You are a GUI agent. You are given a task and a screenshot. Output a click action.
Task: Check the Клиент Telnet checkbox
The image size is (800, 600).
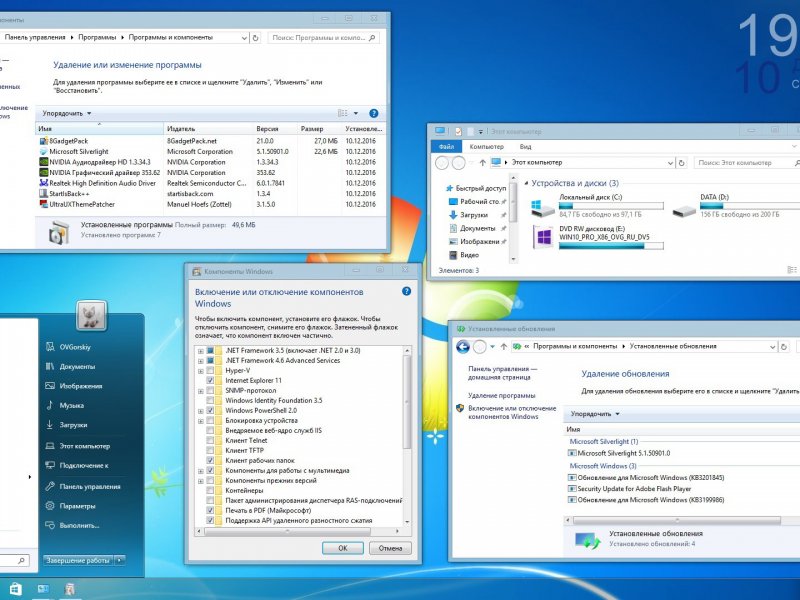pyautogui.click(x=210, y=440)
